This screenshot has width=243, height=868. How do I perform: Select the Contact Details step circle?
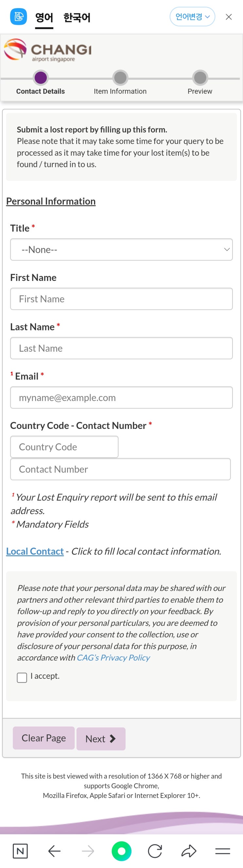41,78
